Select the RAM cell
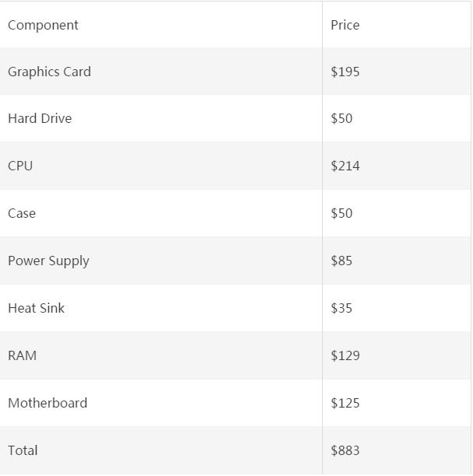The height and width of the screenshot is (476, 473). [x=22, y=355]
